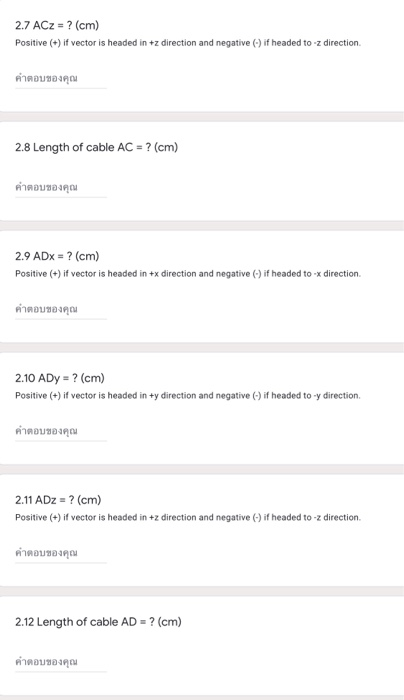
Task: Select the answer input for 2.9 ADx
Action: pos(61,310)
